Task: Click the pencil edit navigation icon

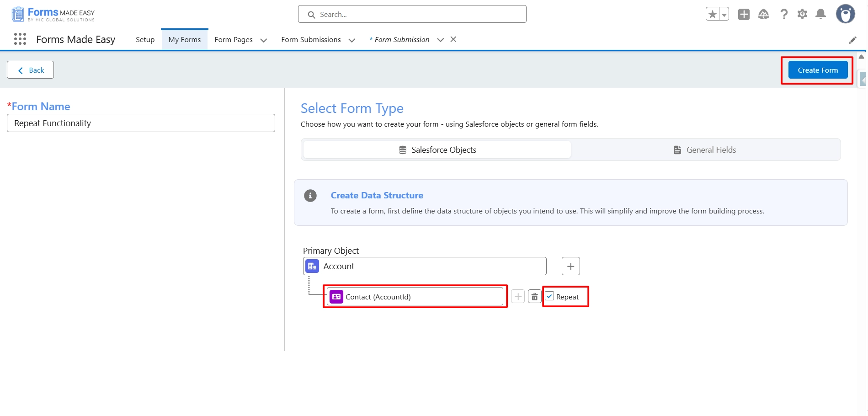Action: point(852,40)
